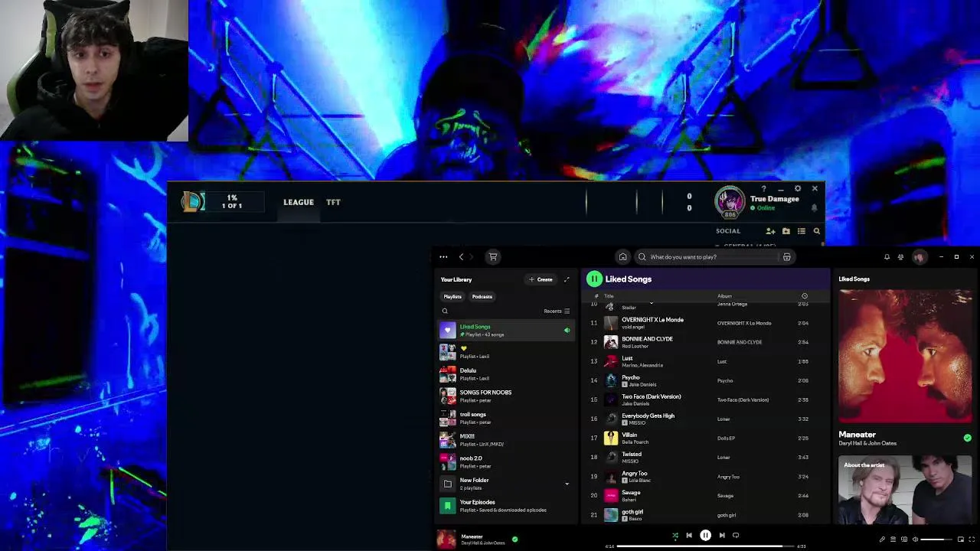Image resolution: width=980 pixels, height=551 pixels.
Task: Switch to the TFT tab
Action: [333, 202]
